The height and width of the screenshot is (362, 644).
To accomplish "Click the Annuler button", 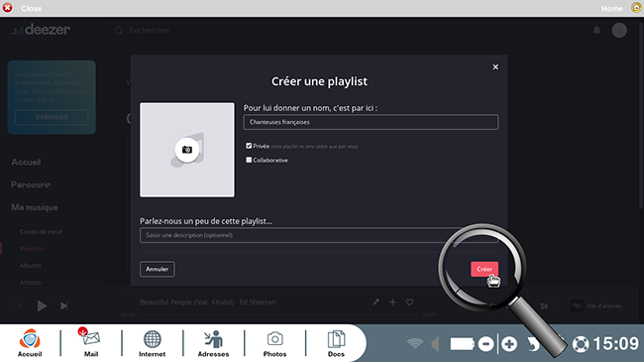I will pyautogui.click(x=157, y=269).
